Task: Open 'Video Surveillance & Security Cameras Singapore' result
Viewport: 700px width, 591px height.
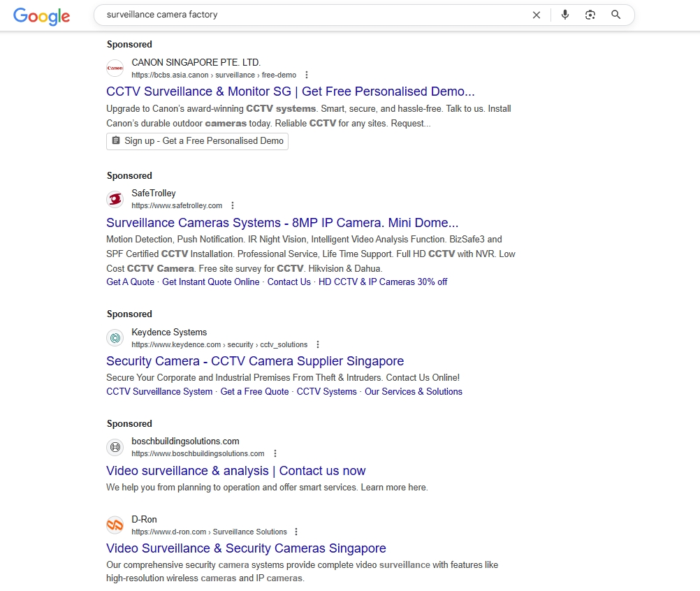Action: (x=246, y=548)
